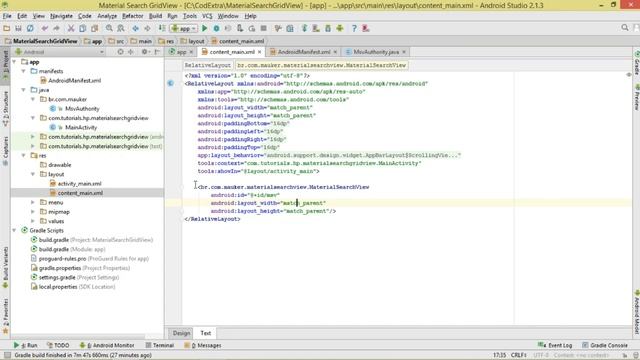Close the content_main.xml tab
This screenshot has height=360, width=640.
pyautogui.click(x=260, y=52)
